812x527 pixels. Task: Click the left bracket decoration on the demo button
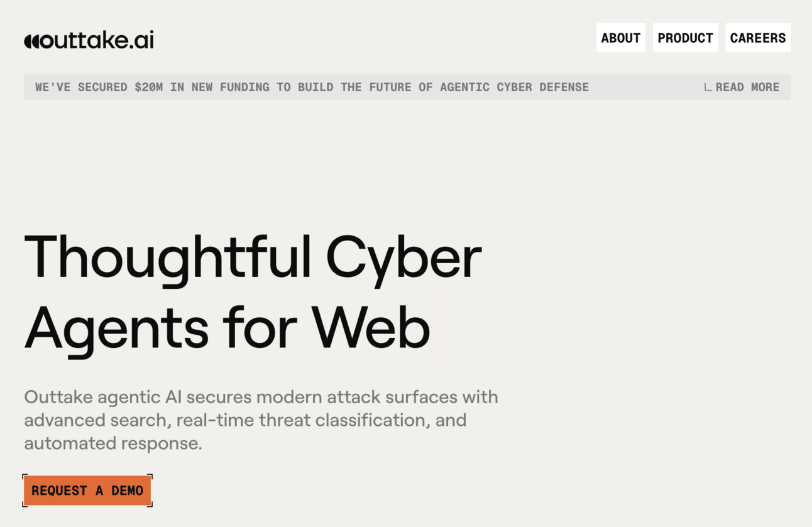coord(24,491)
